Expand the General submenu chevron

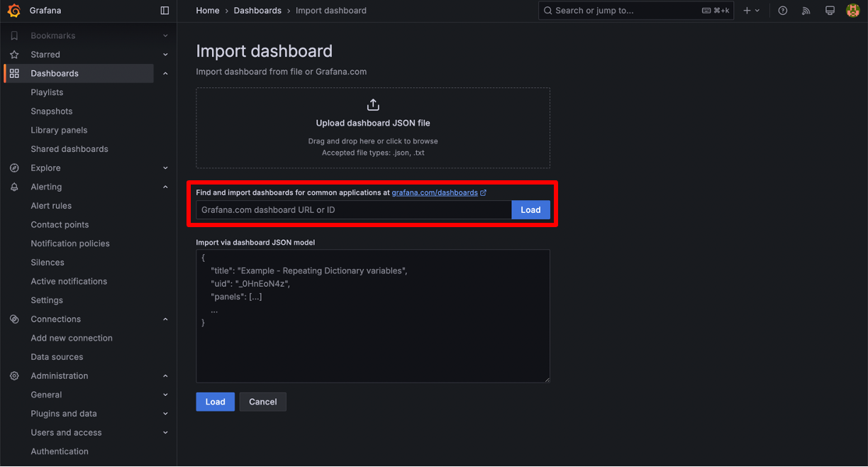[165, 395]
